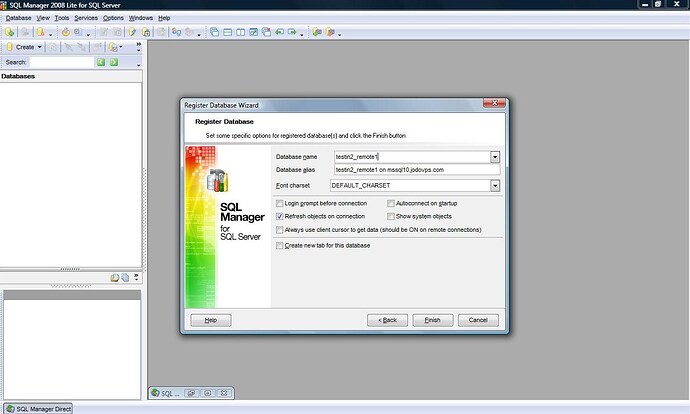Click the Register Database toolbar icon with green arrow
Screen dimensions: 690x414
click(x=10, y=32)
